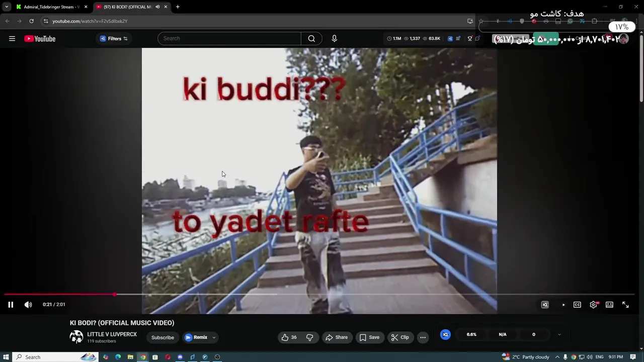The image size is (644, 362).
Task: Open the weather widget, 2°C Partly cloudy
Action: 526,357
